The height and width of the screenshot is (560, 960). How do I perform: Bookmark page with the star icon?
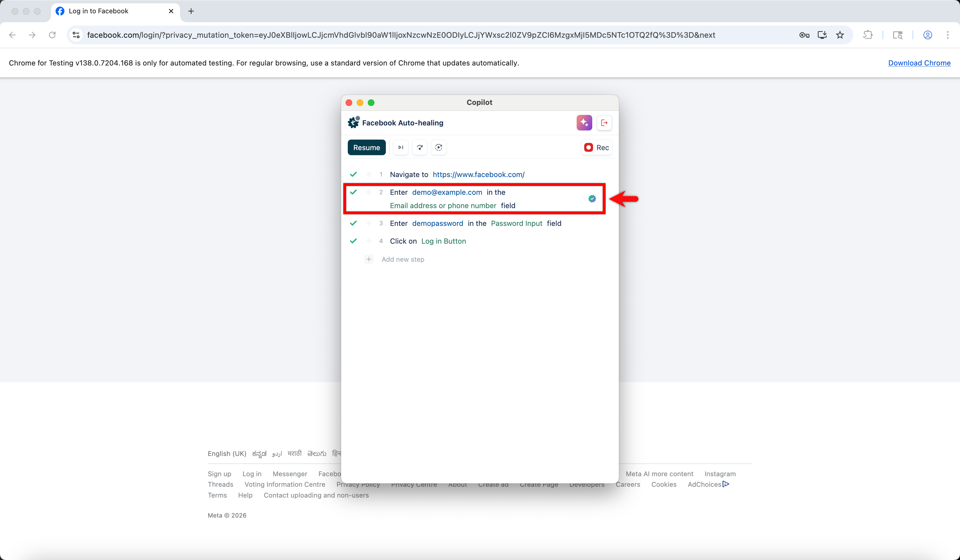[x=840, y=35]
